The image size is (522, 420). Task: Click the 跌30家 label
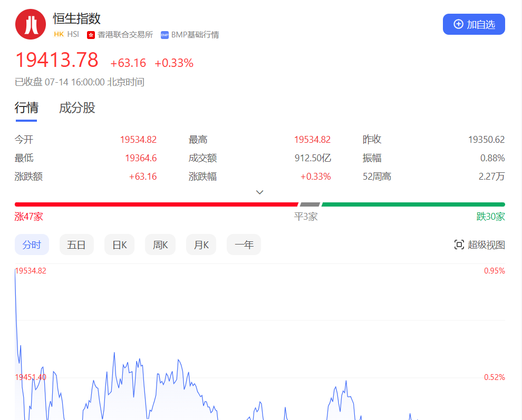[491, 217]
